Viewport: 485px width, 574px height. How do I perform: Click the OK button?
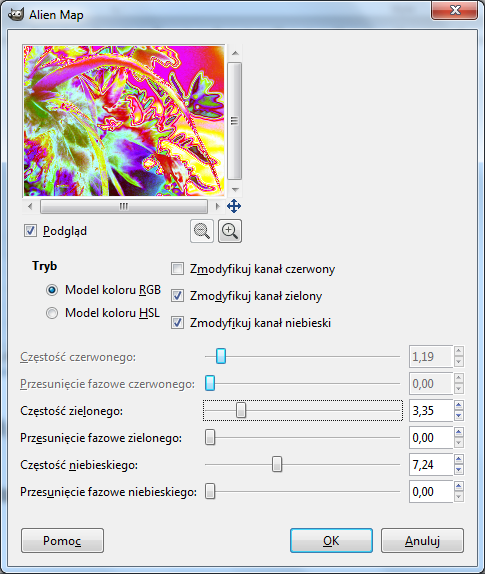pos(331,540)
